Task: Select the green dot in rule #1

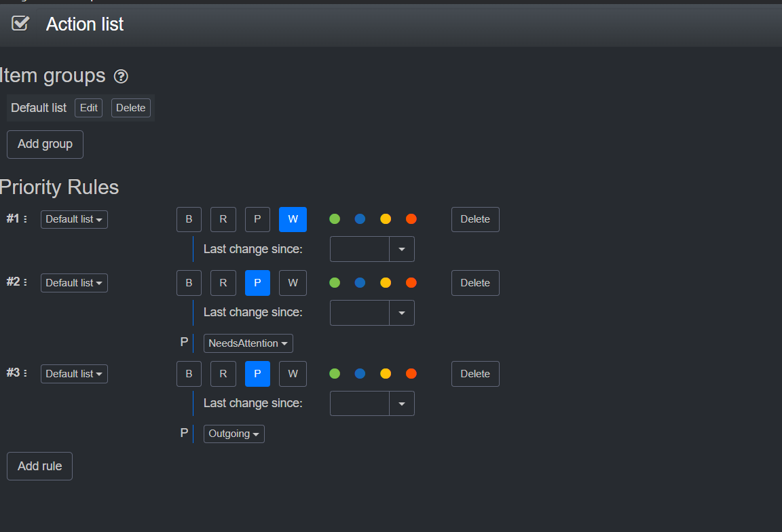Action: pyautogui.click(x=335, y=219)
